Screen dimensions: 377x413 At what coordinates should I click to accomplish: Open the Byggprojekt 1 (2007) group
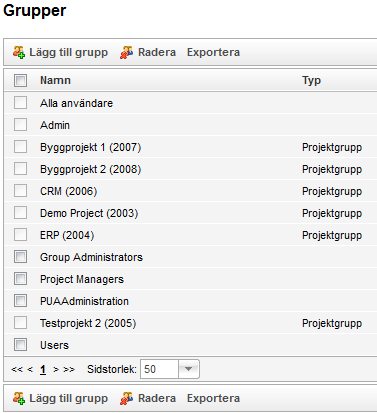coord(90,147)
